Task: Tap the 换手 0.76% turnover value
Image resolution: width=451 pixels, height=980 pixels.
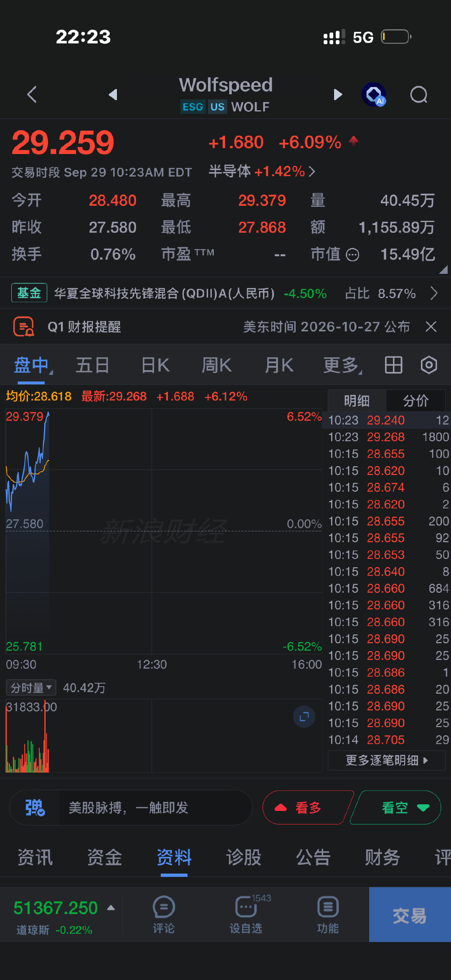Action: 113,254
